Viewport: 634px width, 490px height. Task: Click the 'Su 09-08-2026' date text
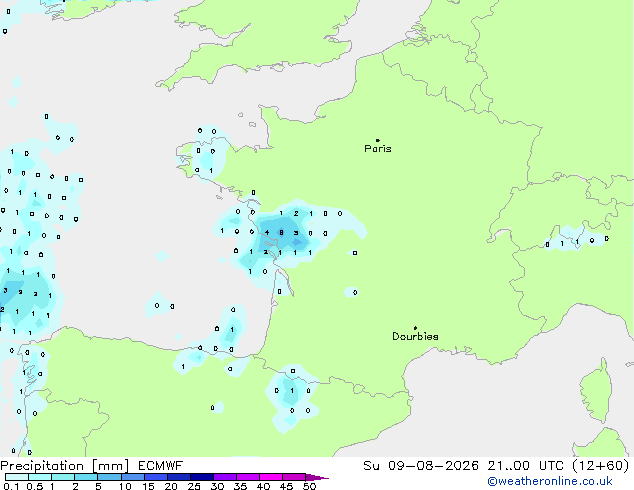(421, 466)
